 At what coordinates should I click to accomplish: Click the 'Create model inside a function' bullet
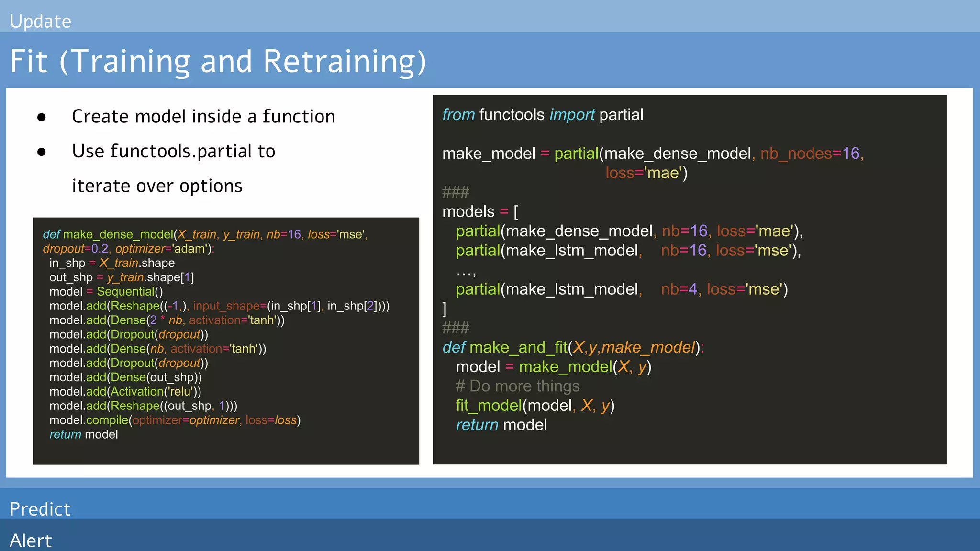(203, 116)
